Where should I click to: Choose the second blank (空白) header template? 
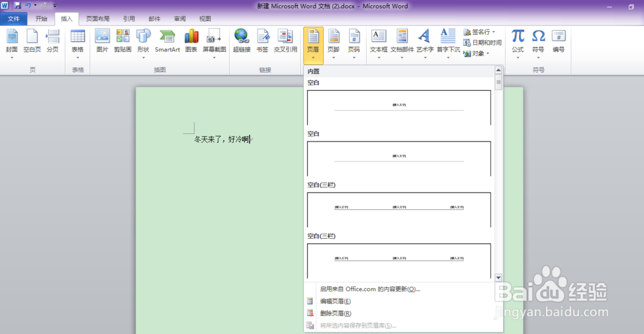[x=399, y=159]
